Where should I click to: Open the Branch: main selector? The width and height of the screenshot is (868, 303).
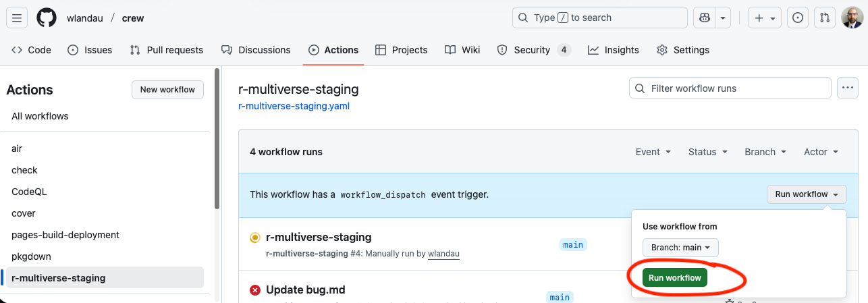[x=680, y=248]
